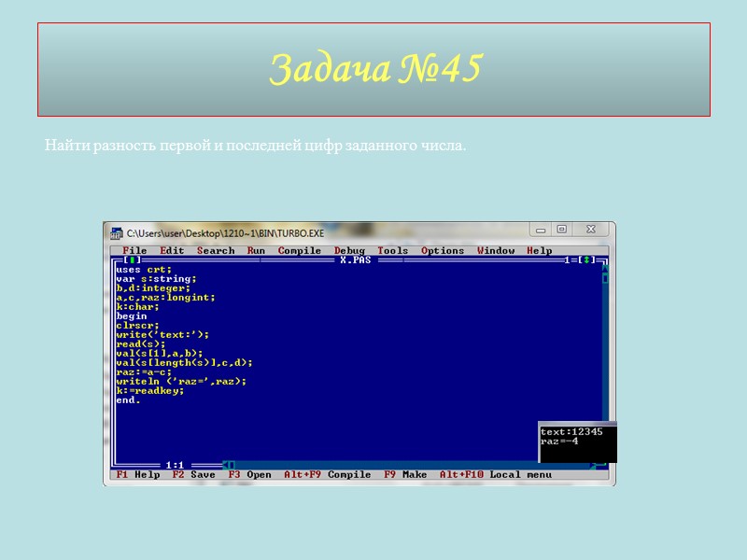The height and width of the screenshot is (560, 747).
Task: Click the line val(s[length(s)],c,d);
Action: point(184,363)
